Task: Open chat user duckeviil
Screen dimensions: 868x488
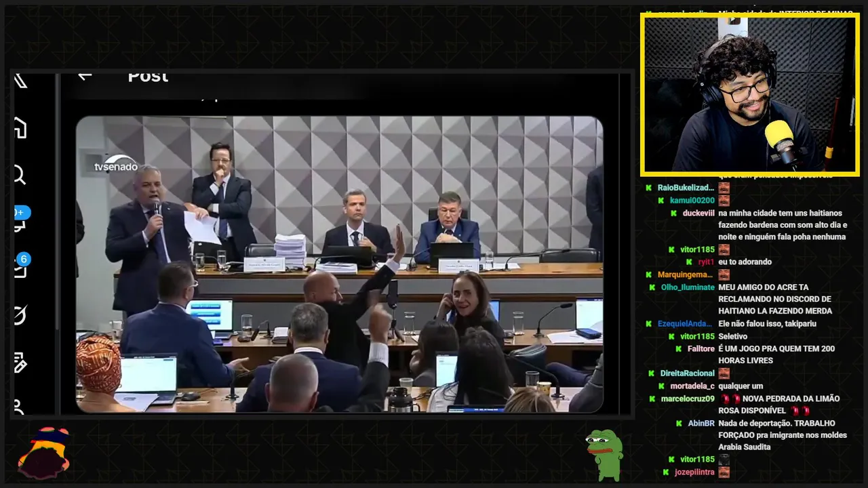Action: (698, 213)
